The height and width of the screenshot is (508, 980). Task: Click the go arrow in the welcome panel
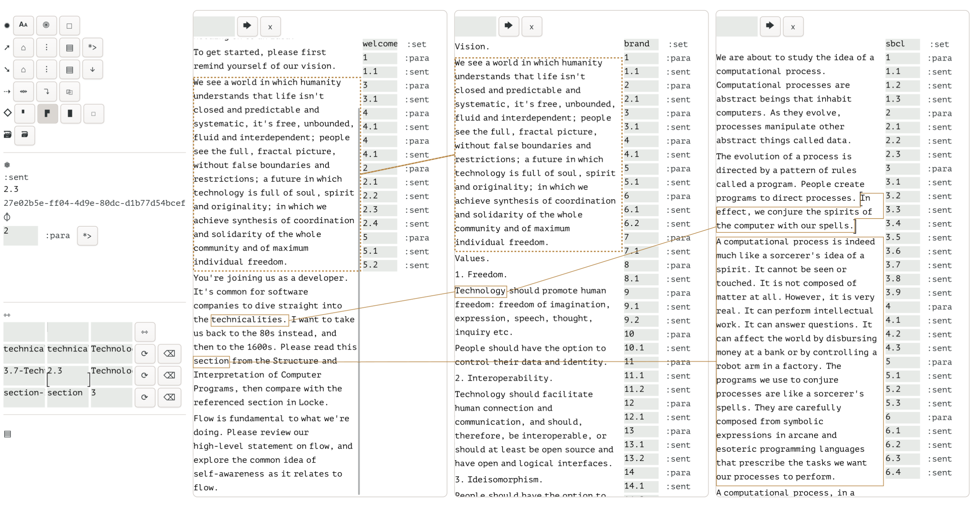(x=247, y=26)
